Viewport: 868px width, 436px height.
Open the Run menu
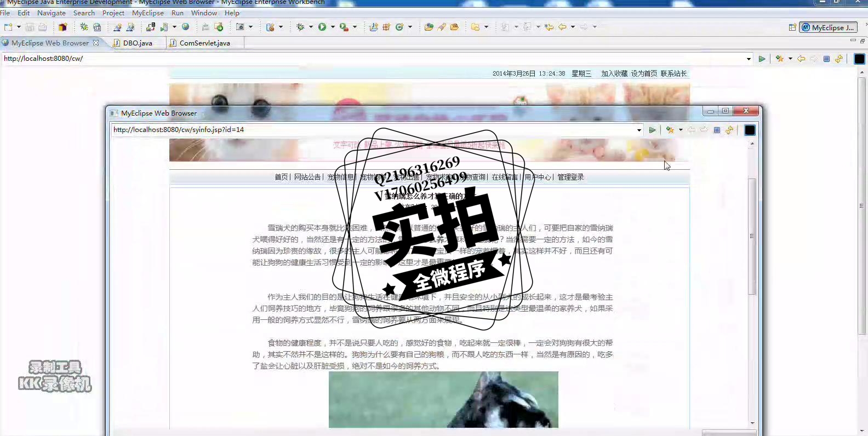(x=178, y=13)
